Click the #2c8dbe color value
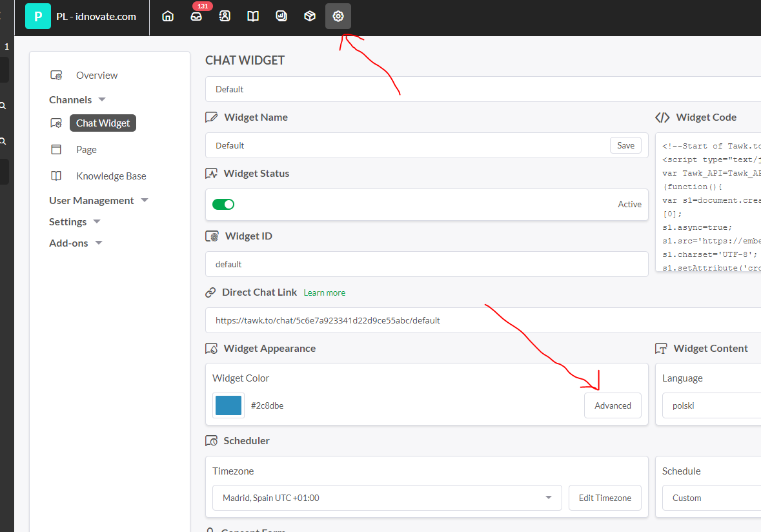This screenshot has width=761, height=532. (267, 406)
